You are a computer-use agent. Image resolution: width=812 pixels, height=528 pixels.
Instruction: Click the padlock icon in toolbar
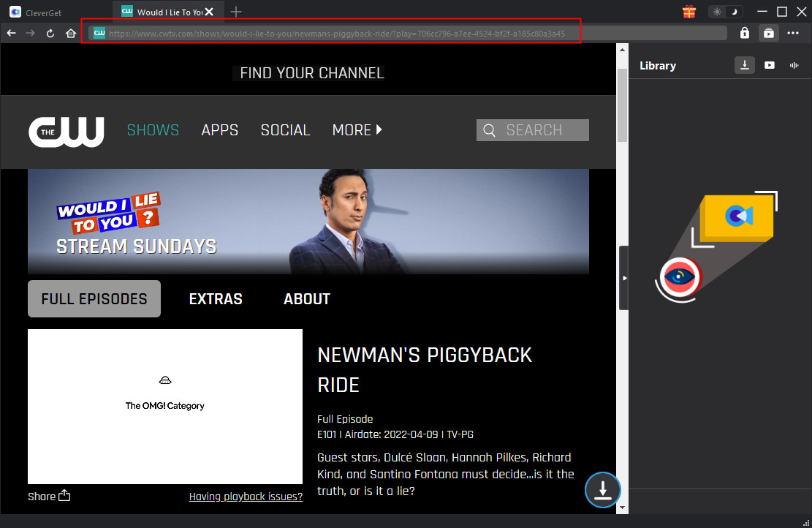click(744, 33)
